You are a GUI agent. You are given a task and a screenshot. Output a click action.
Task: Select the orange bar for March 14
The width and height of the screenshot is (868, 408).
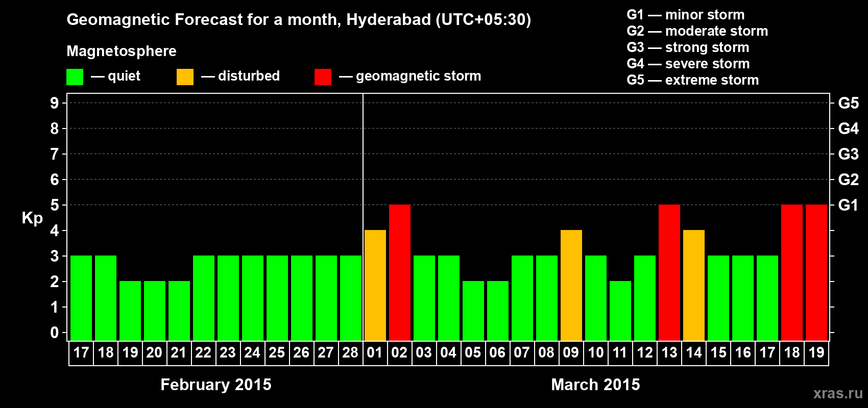coord(694,286)
